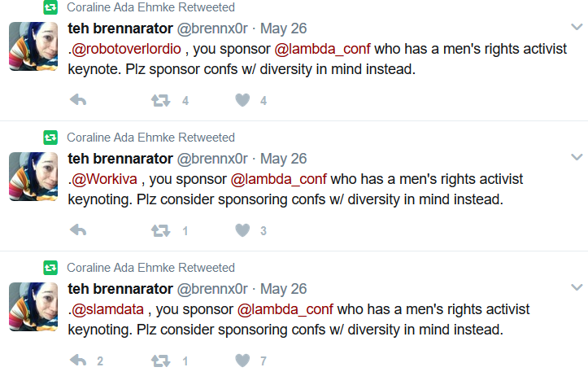The width and height of the screenshot is (588, 376).
Task: Like the @slamdata sponsor tweet
Action: pyautogui.click(x=242, y=361)
